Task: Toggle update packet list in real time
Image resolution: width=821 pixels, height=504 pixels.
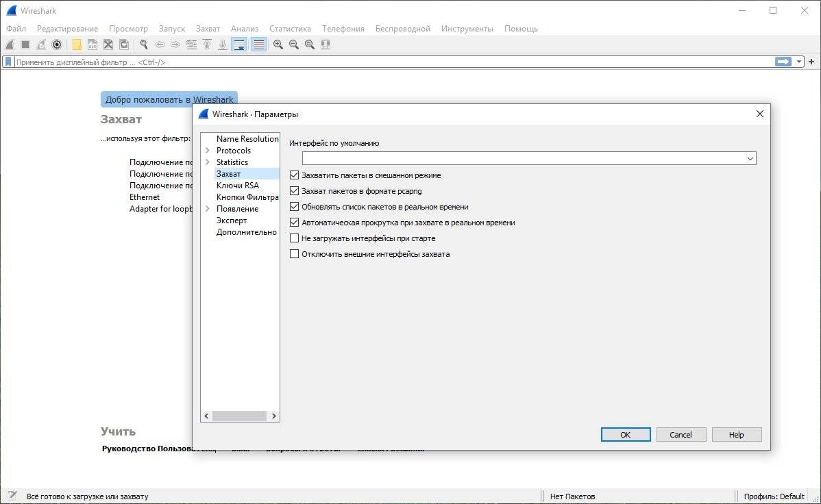Action: tap(294, 207)
